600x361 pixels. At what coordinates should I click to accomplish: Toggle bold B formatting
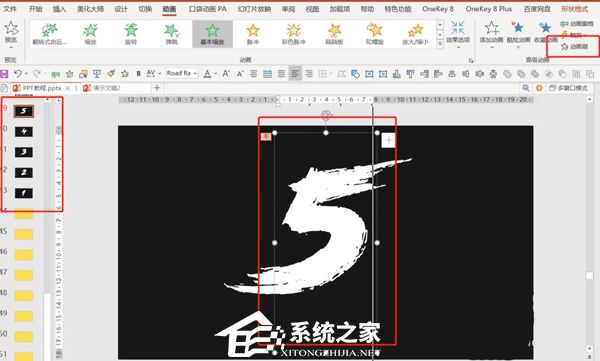tap(139, 74)
